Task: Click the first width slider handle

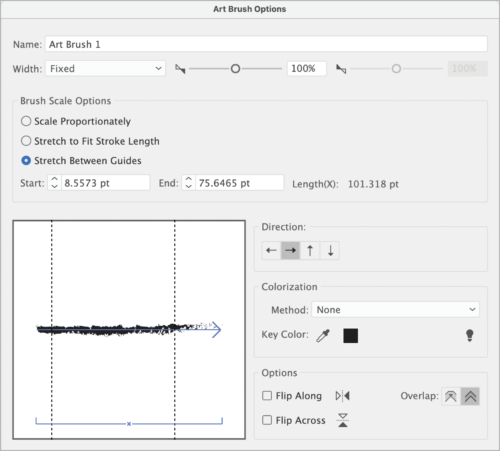Action: tap(235, 69)
